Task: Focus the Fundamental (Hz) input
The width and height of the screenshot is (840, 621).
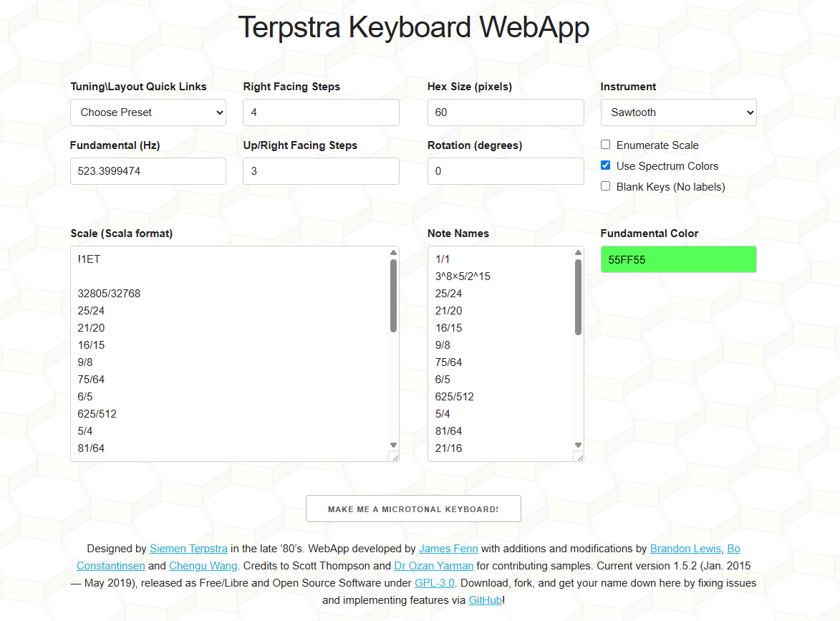Action: coord(148,171)
